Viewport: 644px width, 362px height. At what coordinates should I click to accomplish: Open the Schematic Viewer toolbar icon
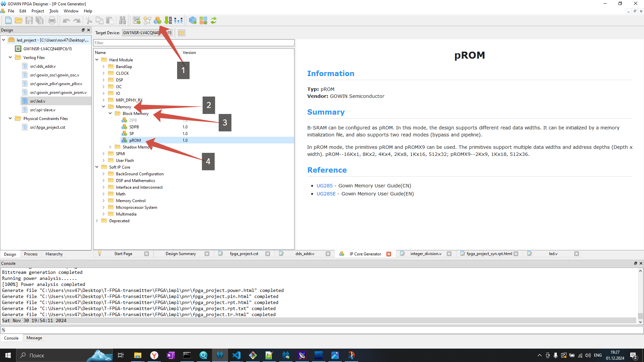147,20
